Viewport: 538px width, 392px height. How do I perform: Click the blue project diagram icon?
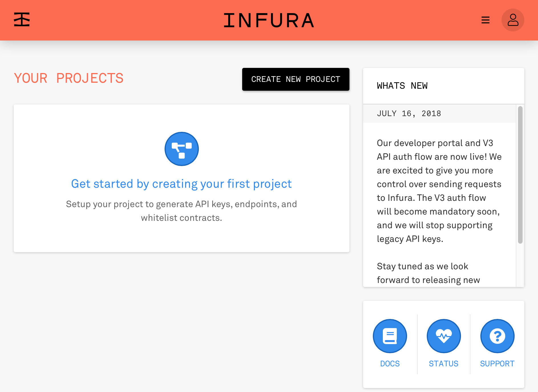[x=181, y=149]
